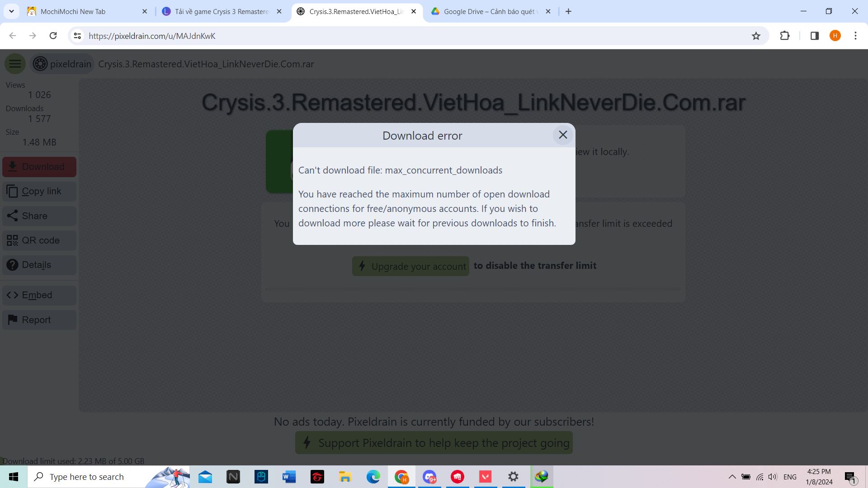Adjust the volume from the system tray
The width and height of the screenshot is (868, 488).
point(772,476)
